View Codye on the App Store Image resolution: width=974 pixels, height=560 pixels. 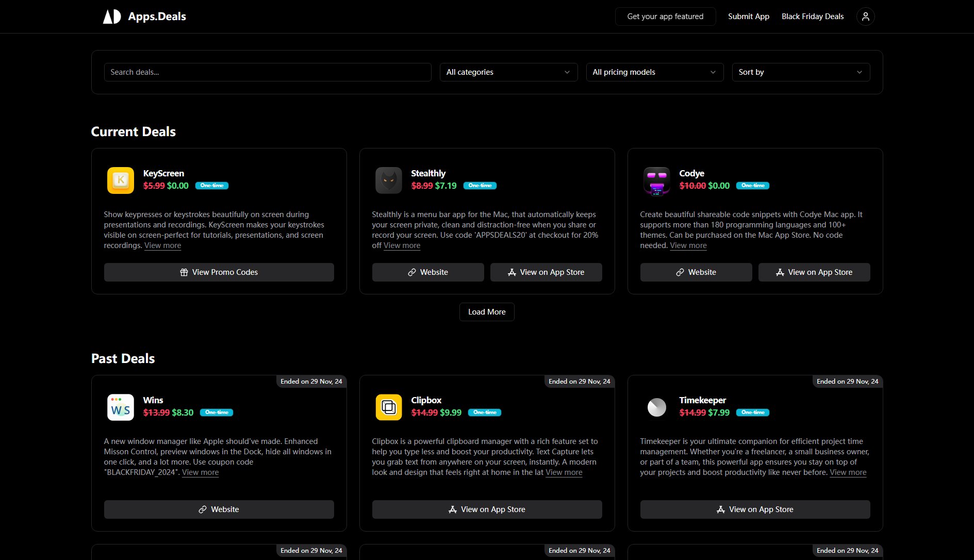(x=814, y=272)
